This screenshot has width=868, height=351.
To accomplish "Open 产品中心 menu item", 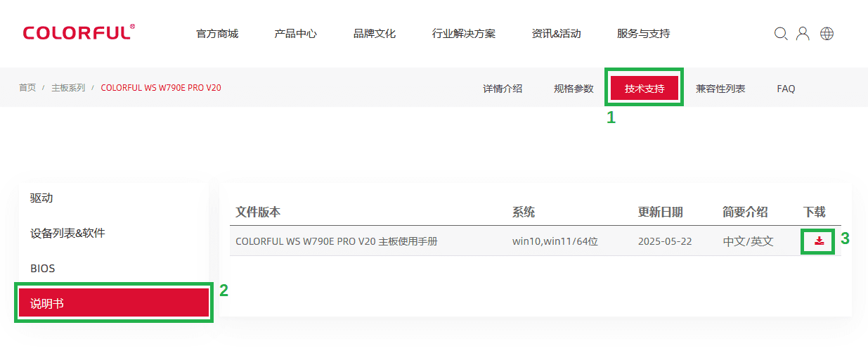I will [295, 34].
